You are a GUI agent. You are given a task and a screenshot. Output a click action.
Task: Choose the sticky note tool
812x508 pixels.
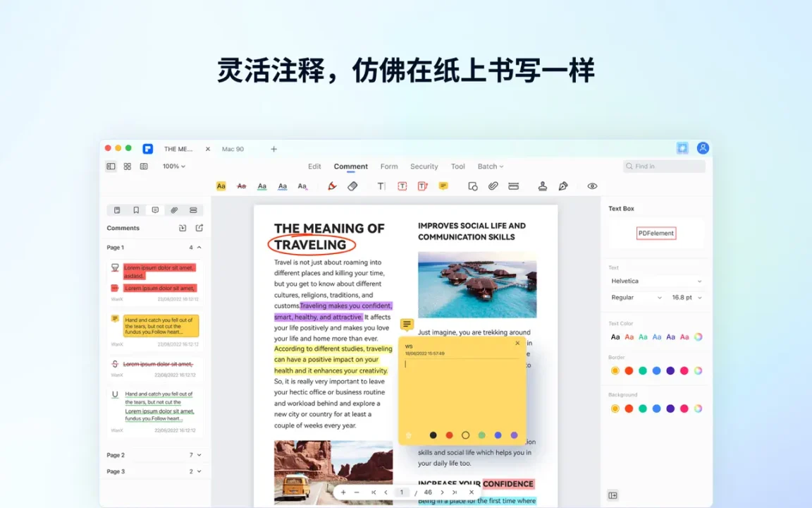443,186
